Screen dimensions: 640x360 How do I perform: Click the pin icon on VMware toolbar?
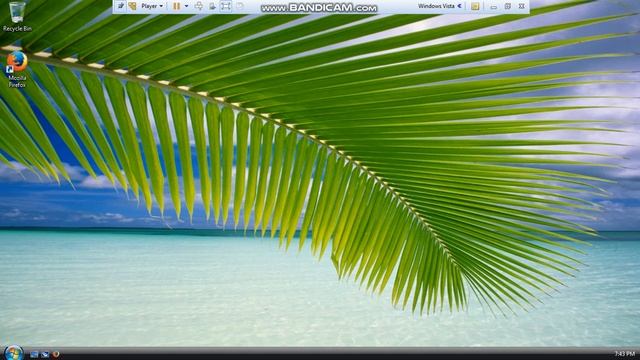click(x=121, y=6)
